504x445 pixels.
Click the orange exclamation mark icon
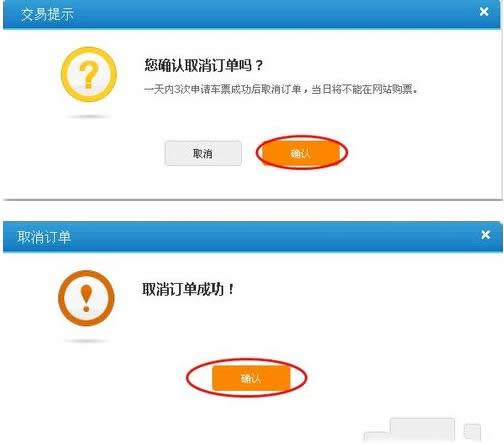point(86,298)
